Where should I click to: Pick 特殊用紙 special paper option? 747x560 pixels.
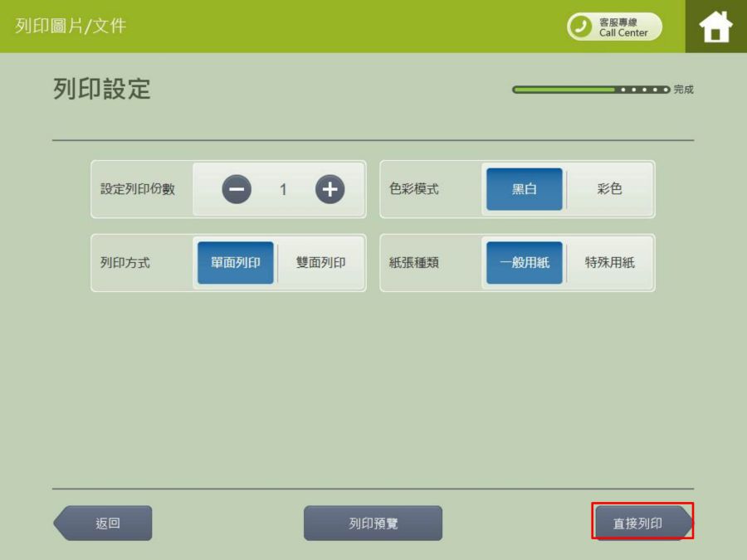(x=609, y=263)
